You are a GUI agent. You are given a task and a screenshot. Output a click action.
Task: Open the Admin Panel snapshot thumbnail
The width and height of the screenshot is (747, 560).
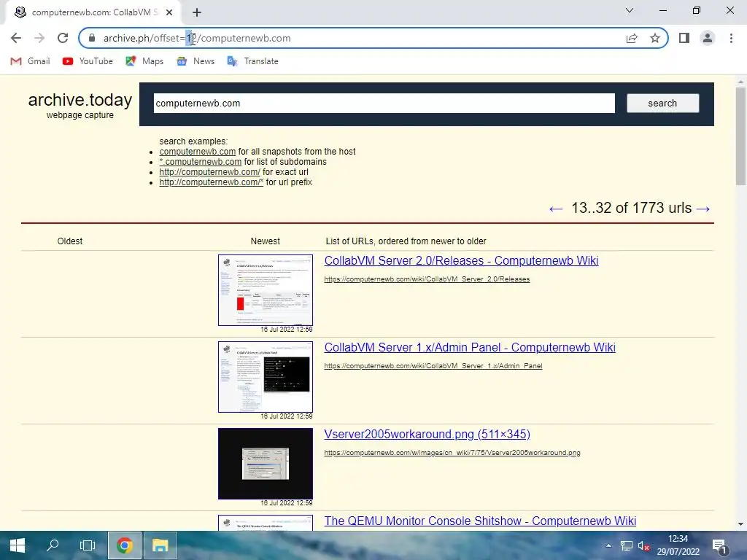[x=266, y=377]
